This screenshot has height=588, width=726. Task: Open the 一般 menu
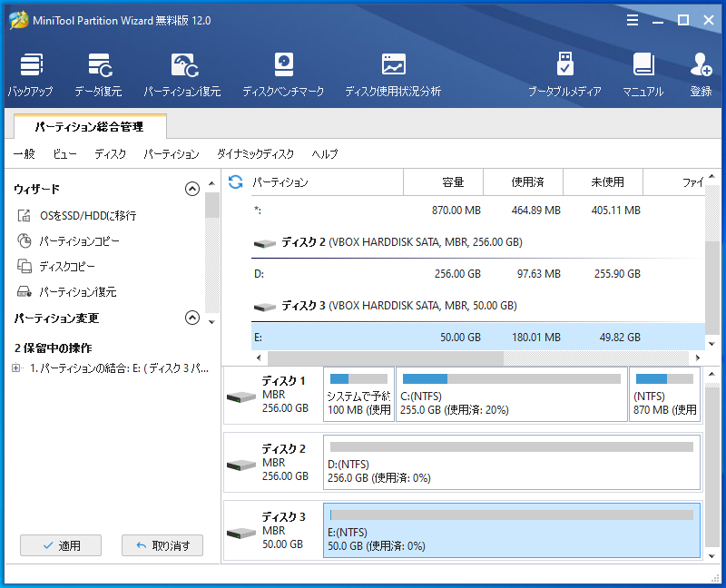(25, 153)
